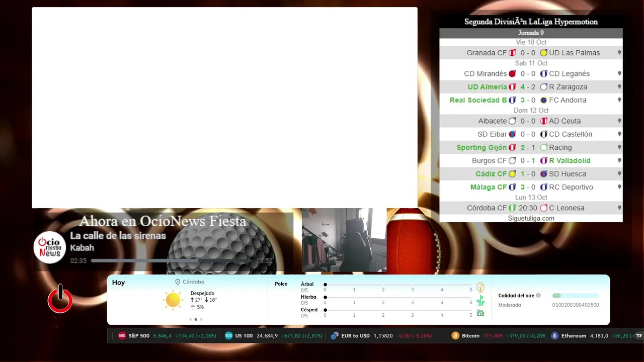Image resolution: width=644 pixels, height=362 pixels.
Task: Click the webcam room thumbnail
Action: click(x=344, y=240)
